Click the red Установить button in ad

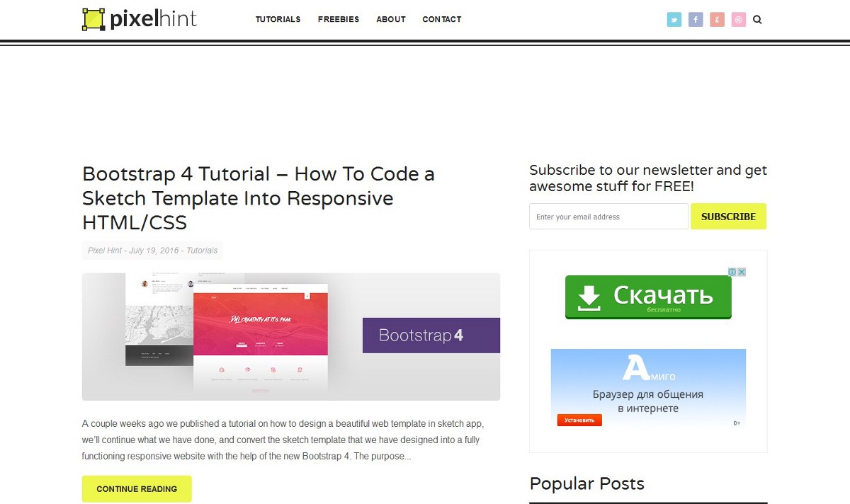[x=579, y=420]
